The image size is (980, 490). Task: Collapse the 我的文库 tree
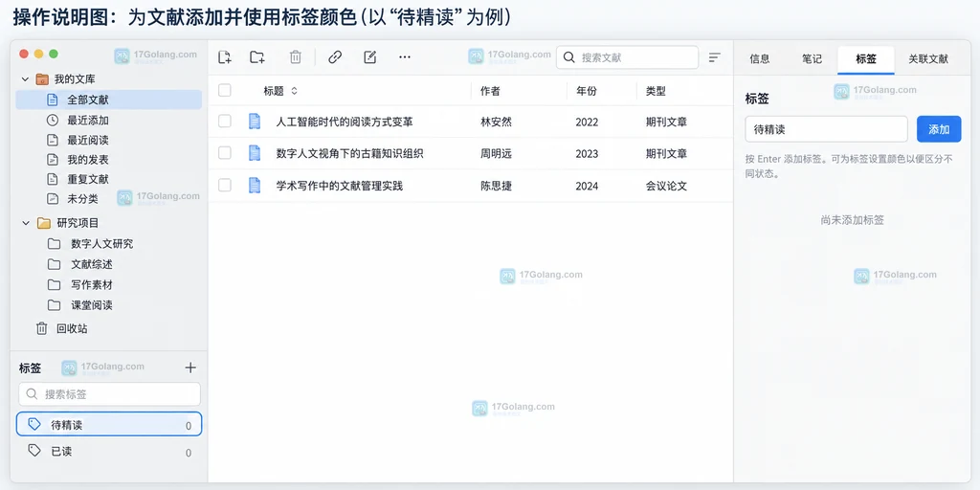25,79
